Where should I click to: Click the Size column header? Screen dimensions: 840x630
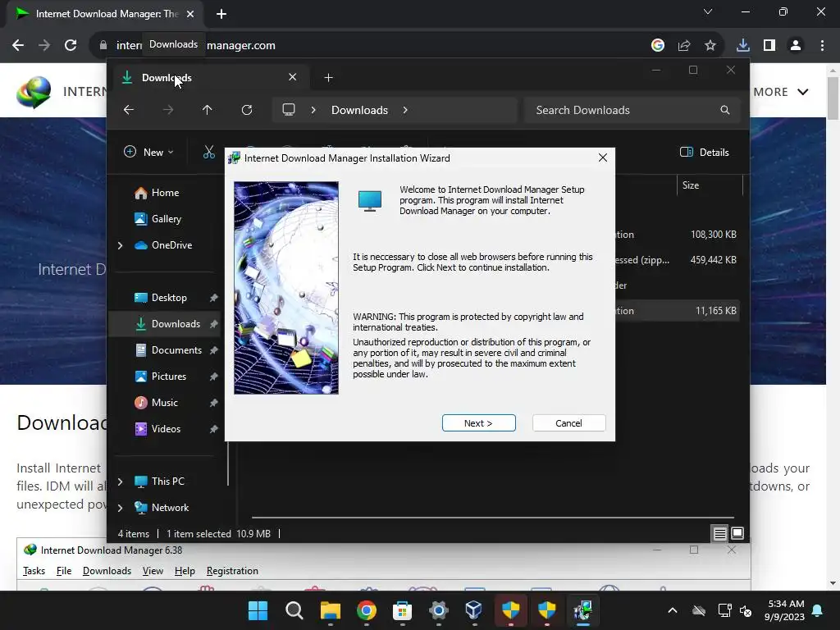coord(710,185)
